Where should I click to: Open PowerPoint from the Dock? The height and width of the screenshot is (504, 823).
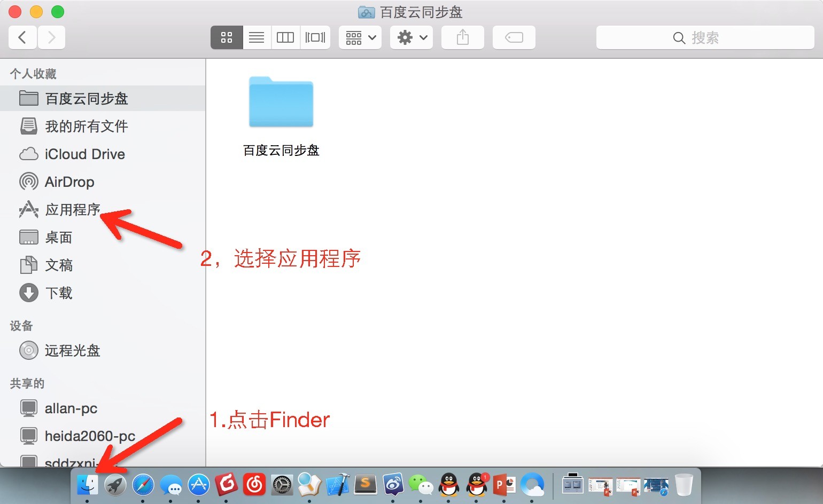tap(504, 485)
